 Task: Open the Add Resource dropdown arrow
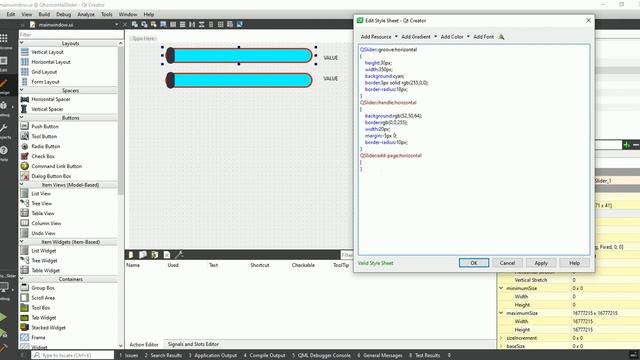coord(396,37)
